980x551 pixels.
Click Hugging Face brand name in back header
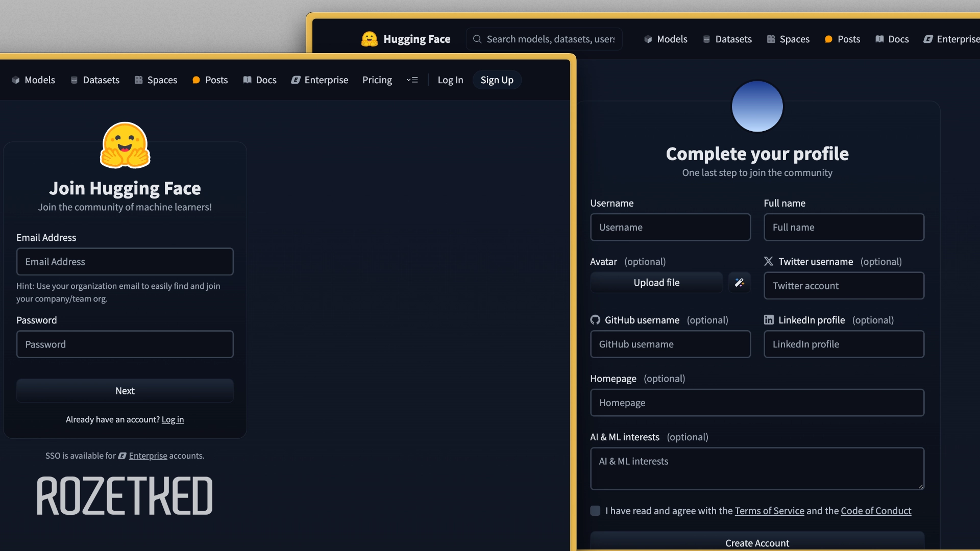416,39
